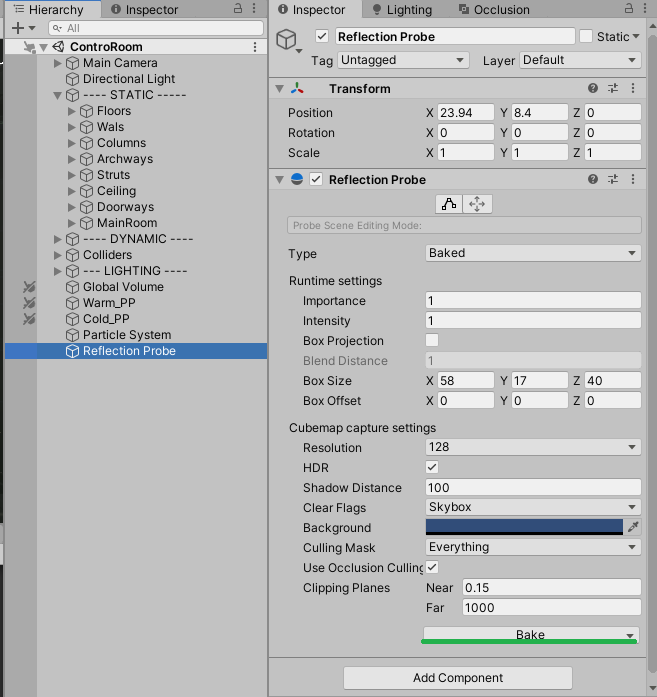This screenshot has height=697, width=657.
Task: Open the Hierarchy panel kebab menu
Action: click(254, 8)
